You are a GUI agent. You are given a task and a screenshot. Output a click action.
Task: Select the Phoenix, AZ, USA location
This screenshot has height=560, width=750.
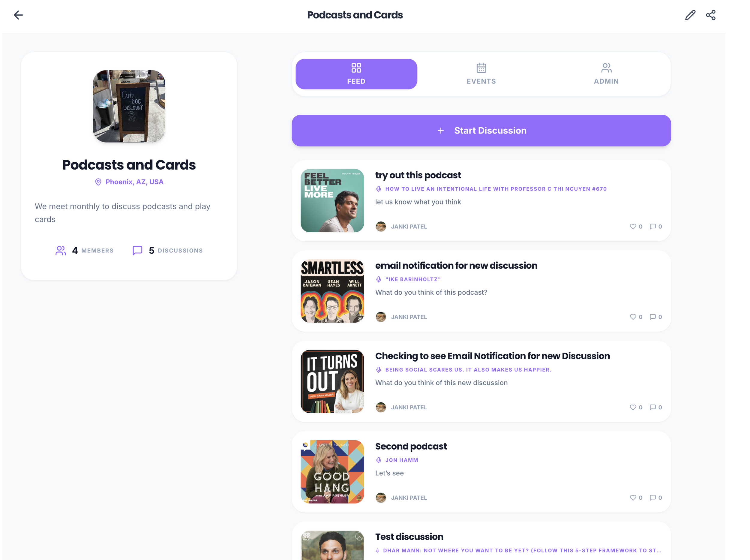134,182
